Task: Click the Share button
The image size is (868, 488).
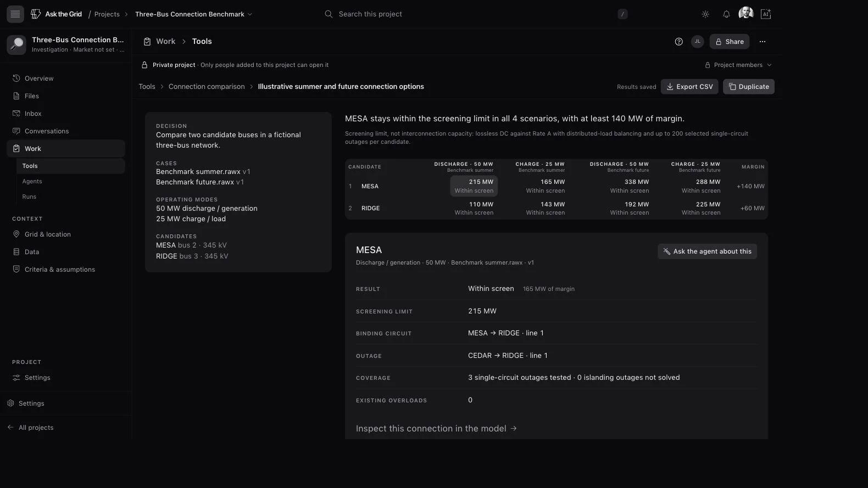Action: 729,42
